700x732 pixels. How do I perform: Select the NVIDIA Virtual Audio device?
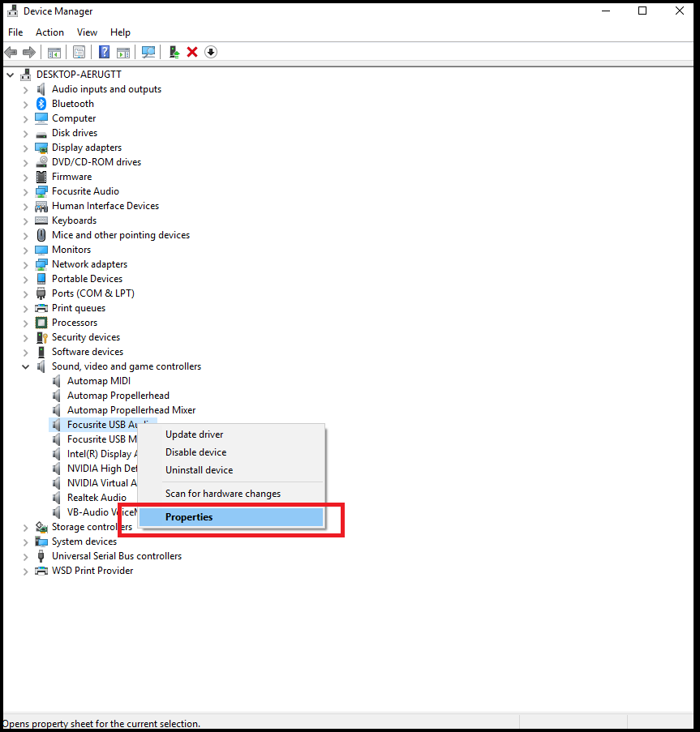(x=102, y=483)
